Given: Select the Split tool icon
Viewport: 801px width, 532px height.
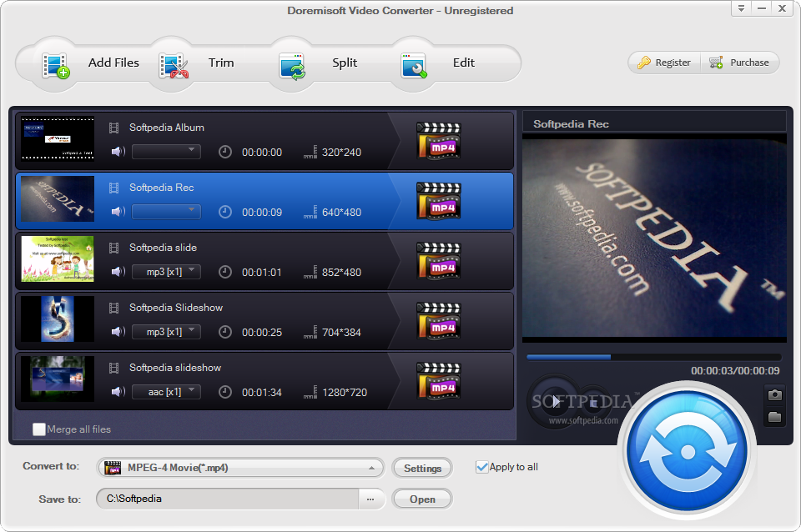Looking at the screenshot, I should point(292,66).
